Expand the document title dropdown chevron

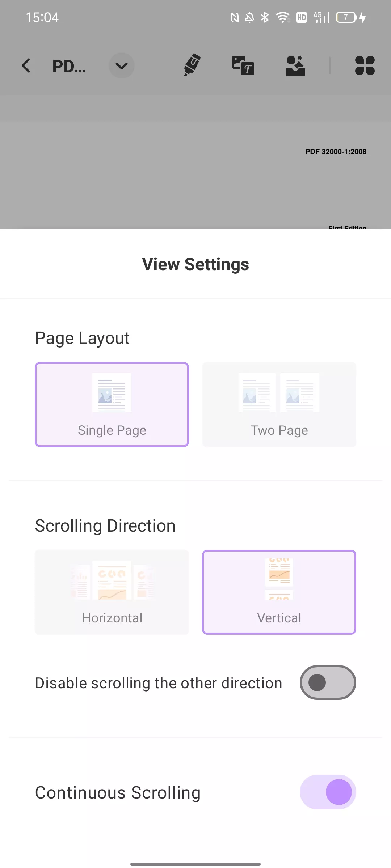pyautogui.click(x=122, y=66)
